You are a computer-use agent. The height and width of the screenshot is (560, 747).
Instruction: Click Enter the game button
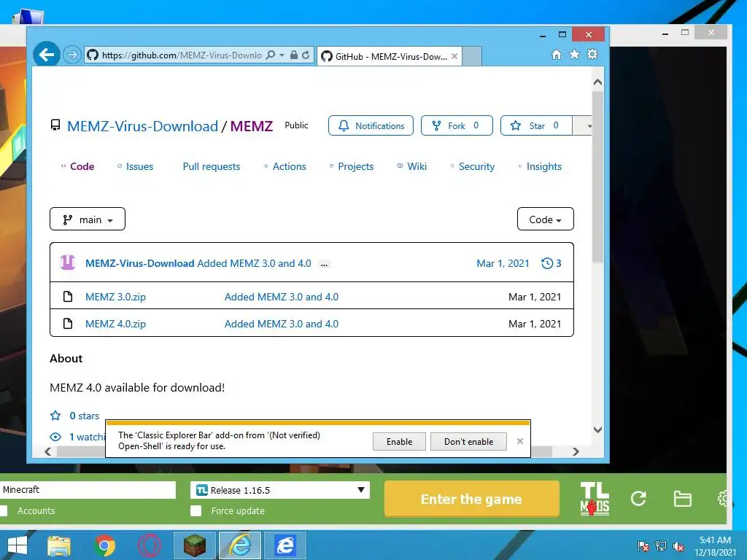tap(472, 499)
